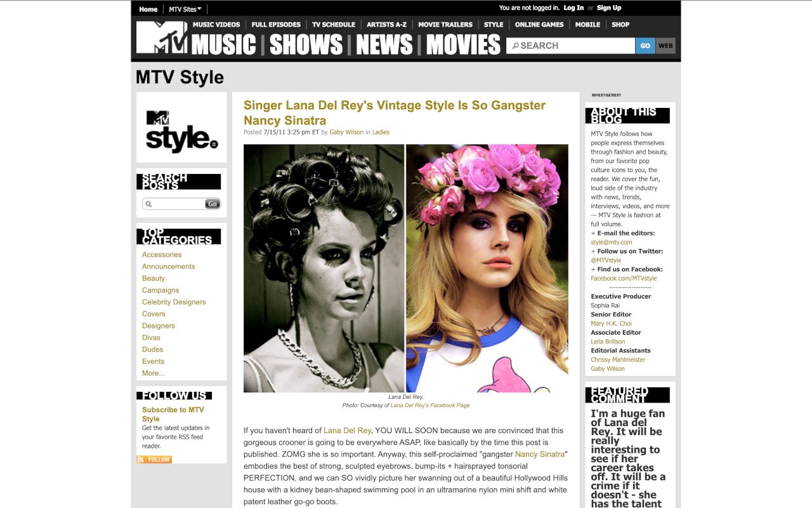812x508 pixels.
Task: Click Subscribe to MTV Style link
Action: pyautogui.click(x=173, y=414)
